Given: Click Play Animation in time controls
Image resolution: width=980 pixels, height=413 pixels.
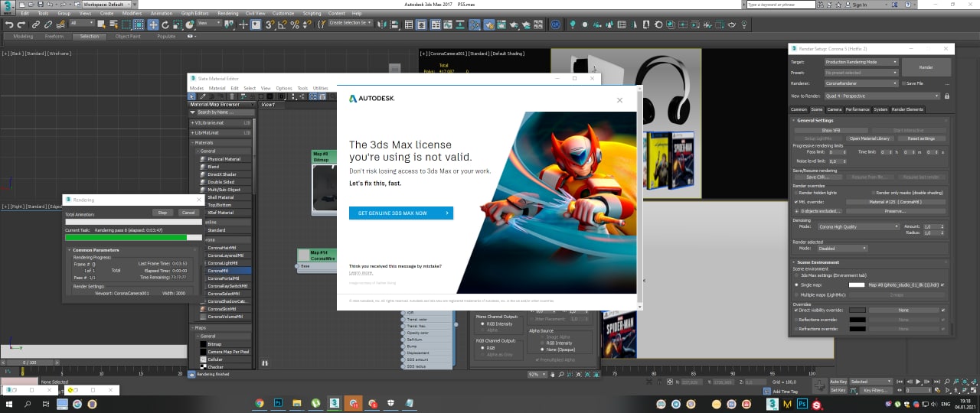Looking at the screenshot, I should coord(918,381).
